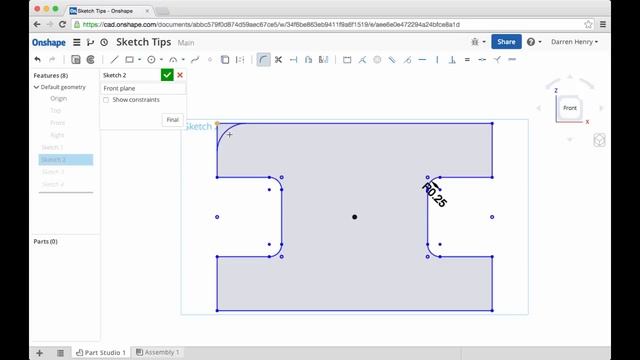Click the plus icon at bottom left
640x360 pixels.
pyautogui.click(x=40, y=353)
